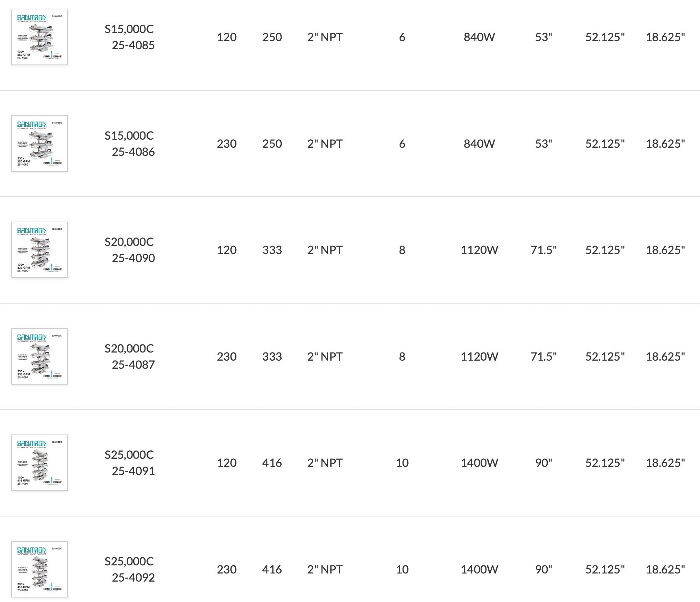View the S25,000C 25-4091 thumbnail image

click(x=40, y=463)
